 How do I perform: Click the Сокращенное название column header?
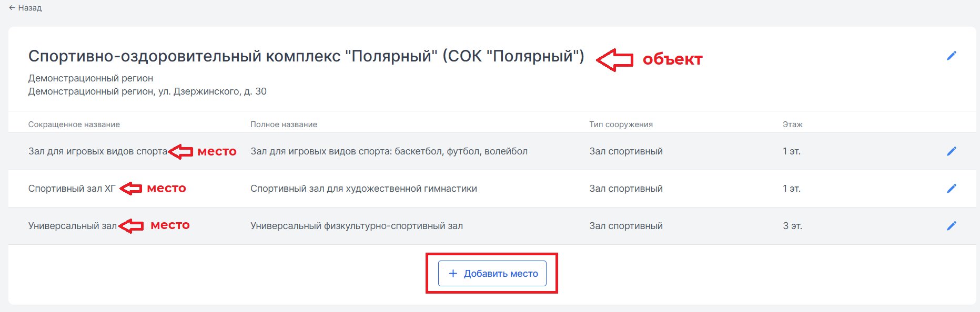(x=74, y=124)
